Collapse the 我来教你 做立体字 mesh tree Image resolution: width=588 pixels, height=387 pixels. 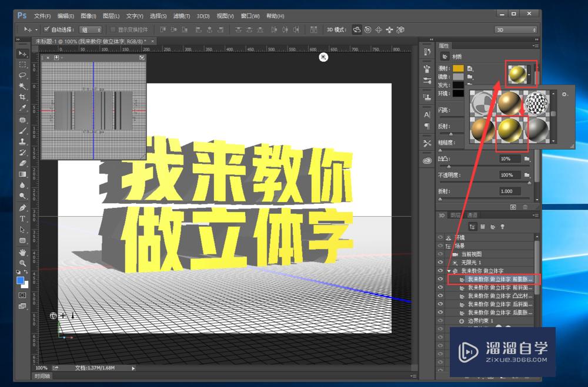[449, 271]
